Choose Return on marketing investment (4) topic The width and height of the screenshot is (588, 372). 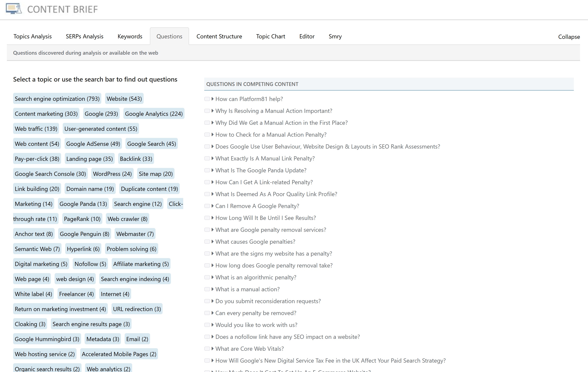[x=60, y=309]
